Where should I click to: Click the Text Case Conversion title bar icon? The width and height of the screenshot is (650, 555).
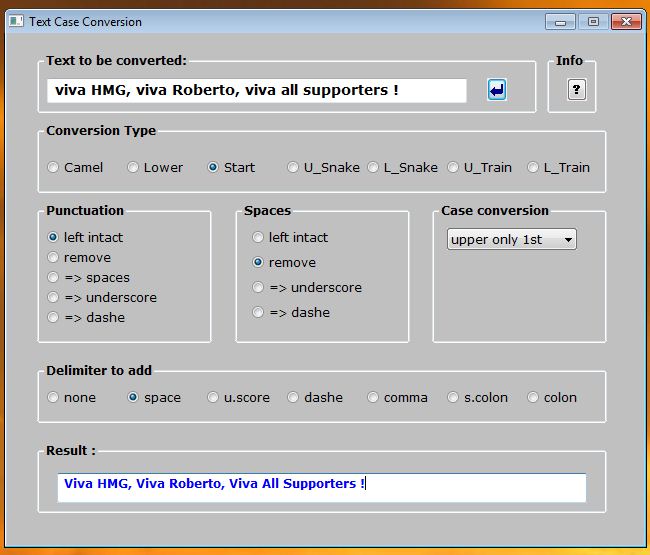[x=16, y=21]
